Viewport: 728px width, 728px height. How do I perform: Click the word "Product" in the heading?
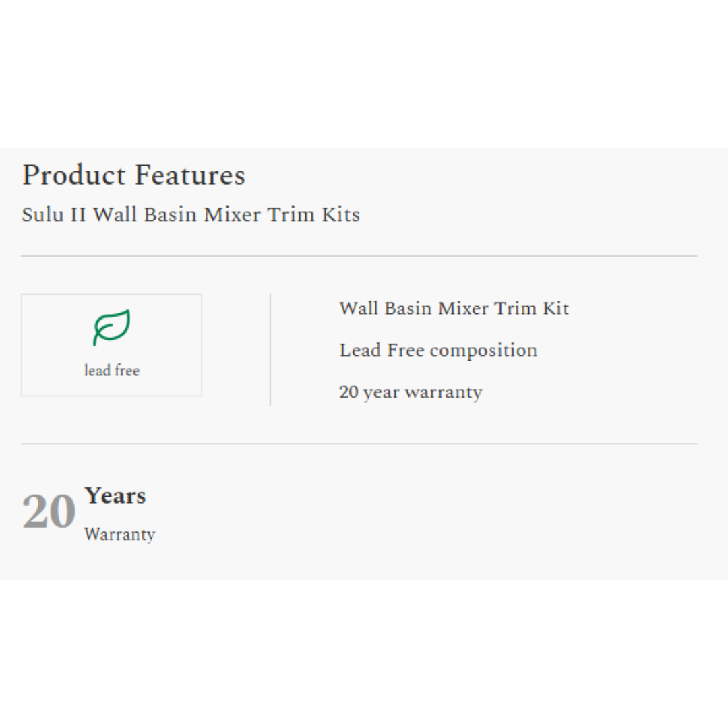[73, 175]
